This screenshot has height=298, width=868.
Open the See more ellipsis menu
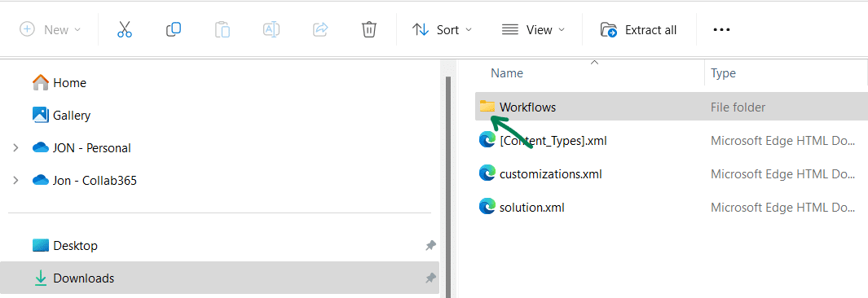(721, 30)
